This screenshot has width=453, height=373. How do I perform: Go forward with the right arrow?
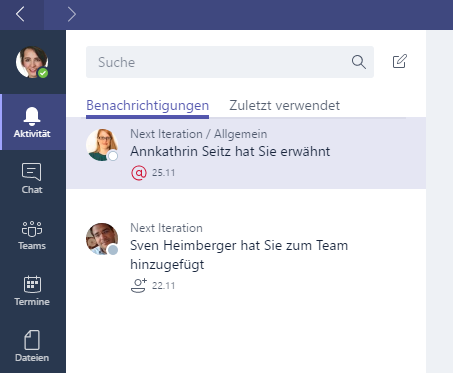[71, 14]
